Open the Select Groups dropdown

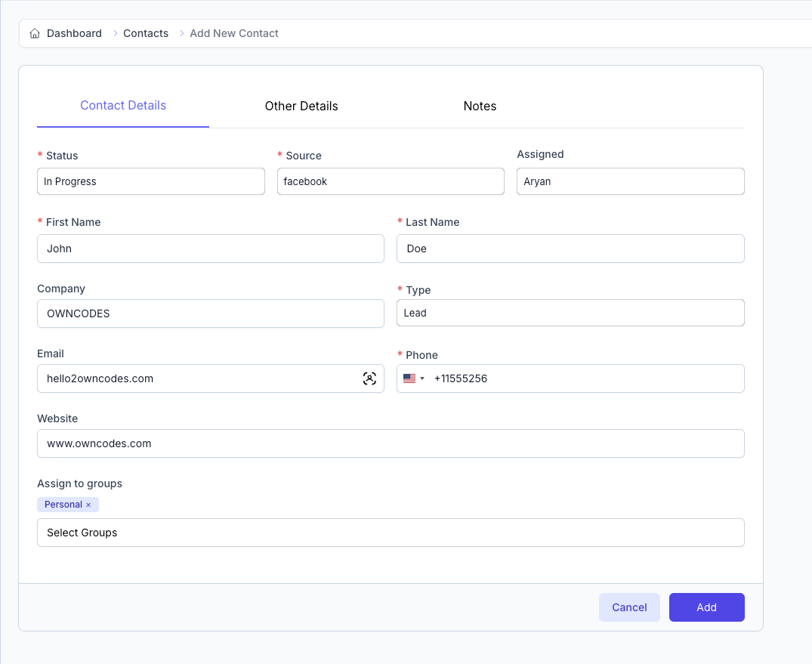click(x=391, y=533)
